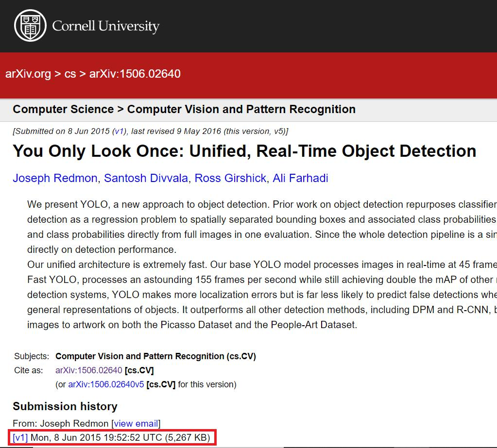
Task: Open [v1] in Submission history
Action: 20,437
